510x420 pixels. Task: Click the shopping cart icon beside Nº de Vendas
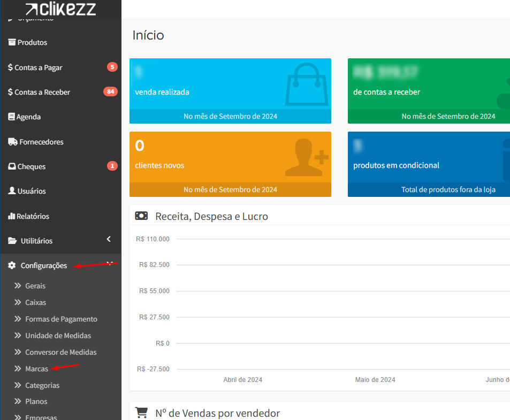(x=141, y=413)
